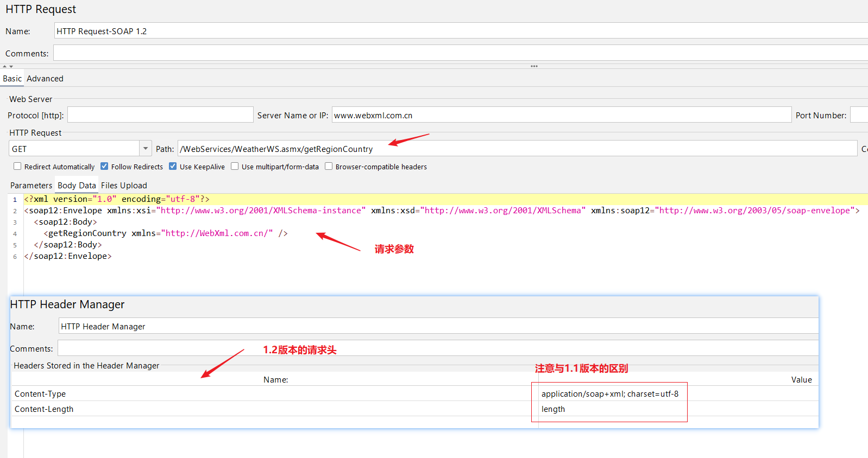Toggle Use KeepAlive checkbox
The width and height of the screenshot is (868, 458).
[x=173, y=167]
